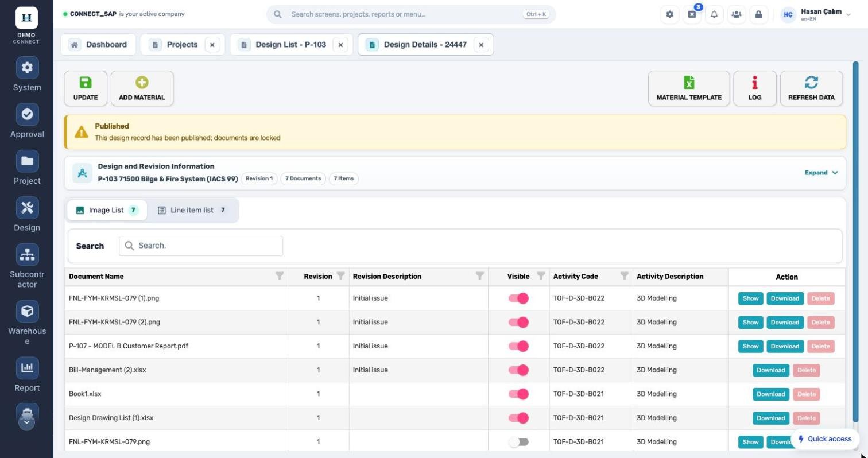Download Design Drawing List (1).xlsx
This screenshot has height=458, width=868.
pos(770,418)
